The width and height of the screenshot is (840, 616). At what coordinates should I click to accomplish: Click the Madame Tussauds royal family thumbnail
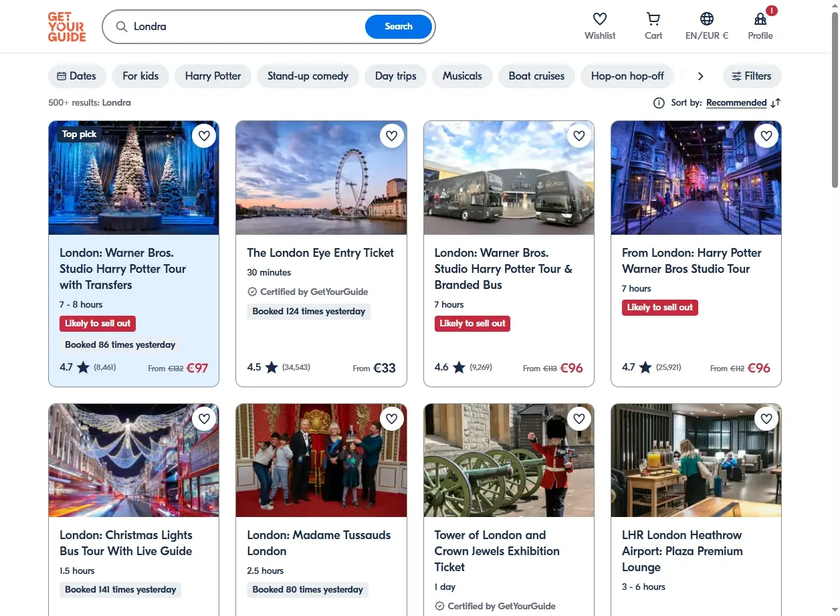(321, 460)
